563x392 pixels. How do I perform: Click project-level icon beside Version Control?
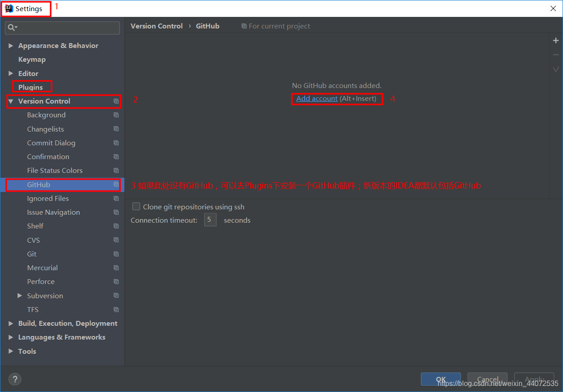[x=116, y=101]
